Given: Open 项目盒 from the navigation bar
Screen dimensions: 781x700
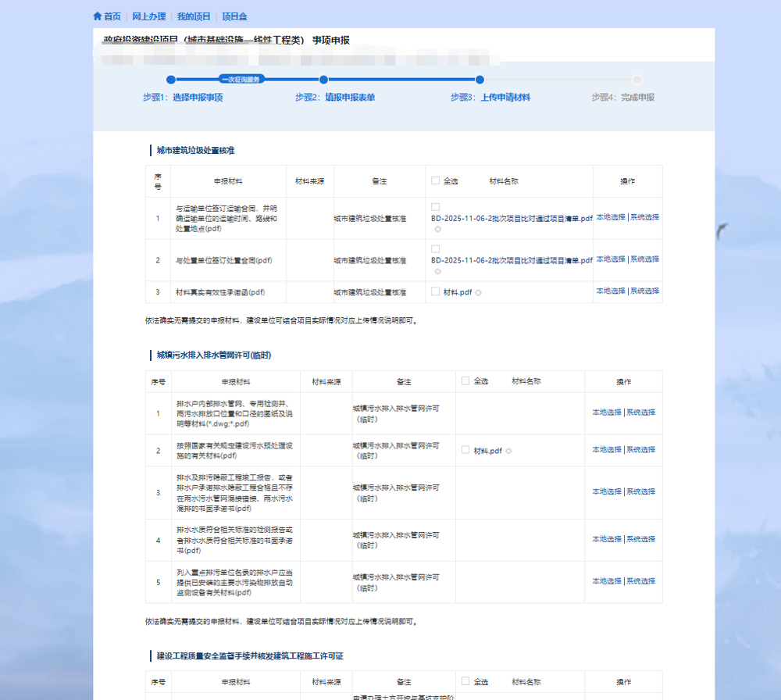Looking at the screenshot, I should (x=234, y=16).
